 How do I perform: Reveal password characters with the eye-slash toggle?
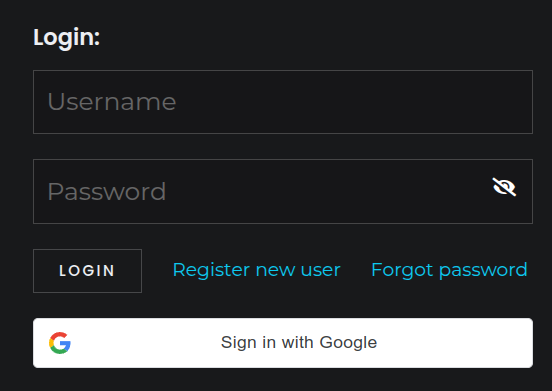[x=504, y=187]
